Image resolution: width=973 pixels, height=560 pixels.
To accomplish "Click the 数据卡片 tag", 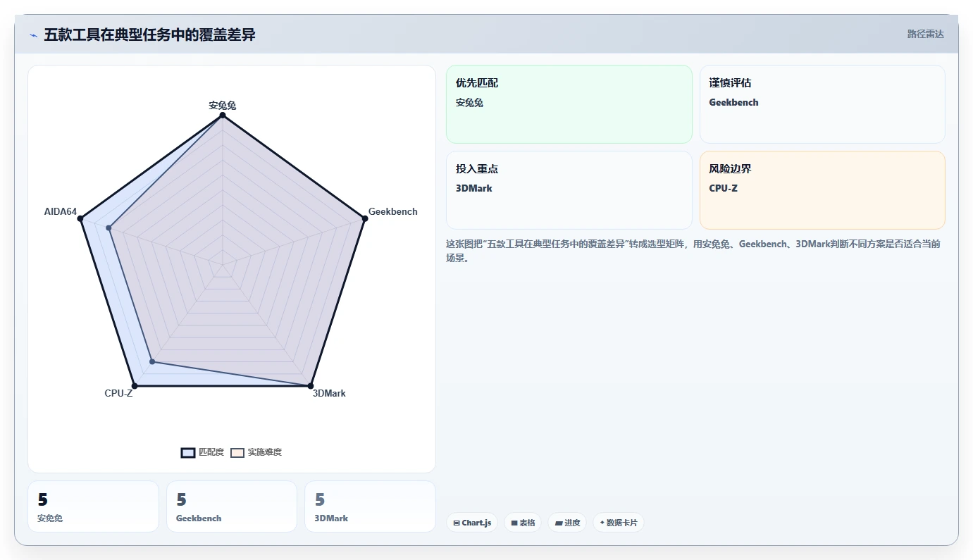I will pyautogui.click(x=619, y=523).
